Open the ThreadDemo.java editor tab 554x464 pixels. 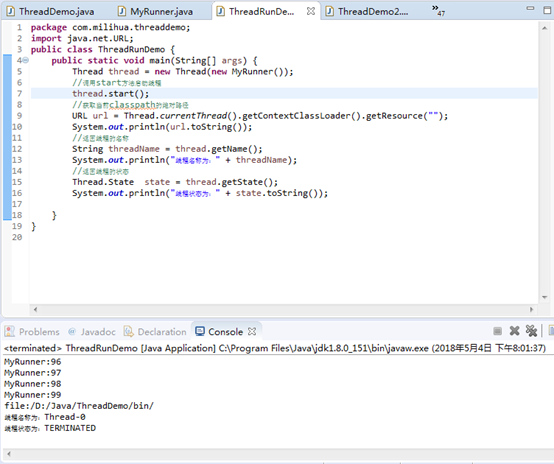click(51, 11)
